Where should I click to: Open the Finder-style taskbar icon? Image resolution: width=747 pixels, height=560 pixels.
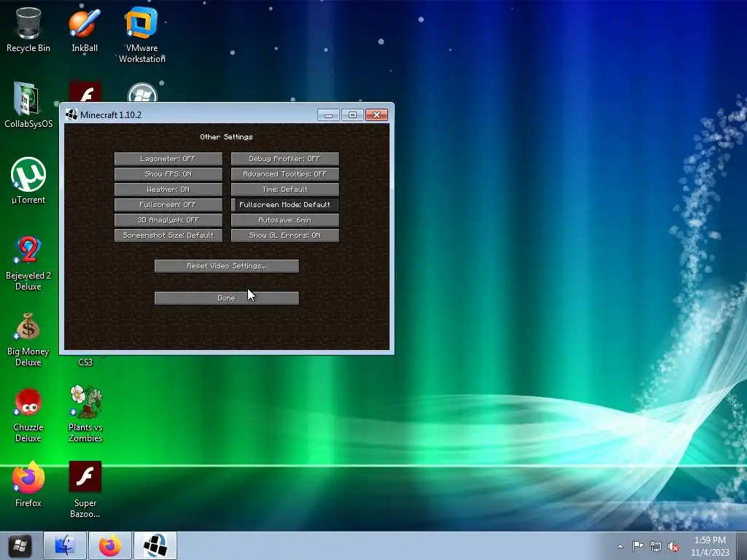click(65, 545)
